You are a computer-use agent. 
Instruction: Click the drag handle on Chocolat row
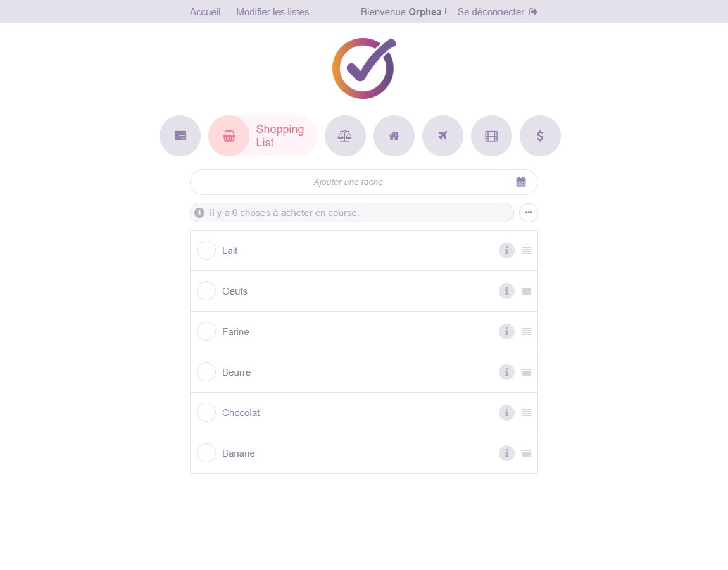tap(527, 413)
